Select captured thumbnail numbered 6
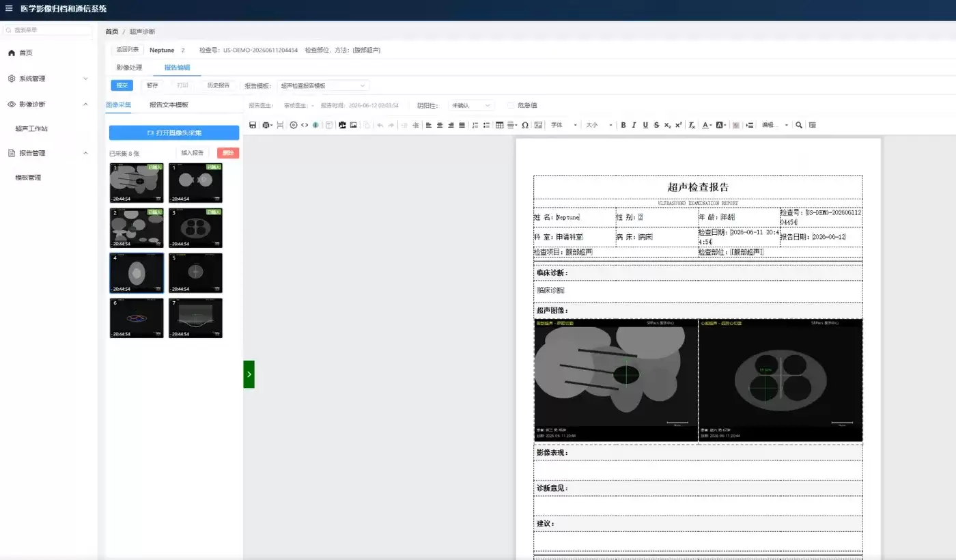Image resolution: width=956 pixels, height=560 pixels. click(137, 318)
